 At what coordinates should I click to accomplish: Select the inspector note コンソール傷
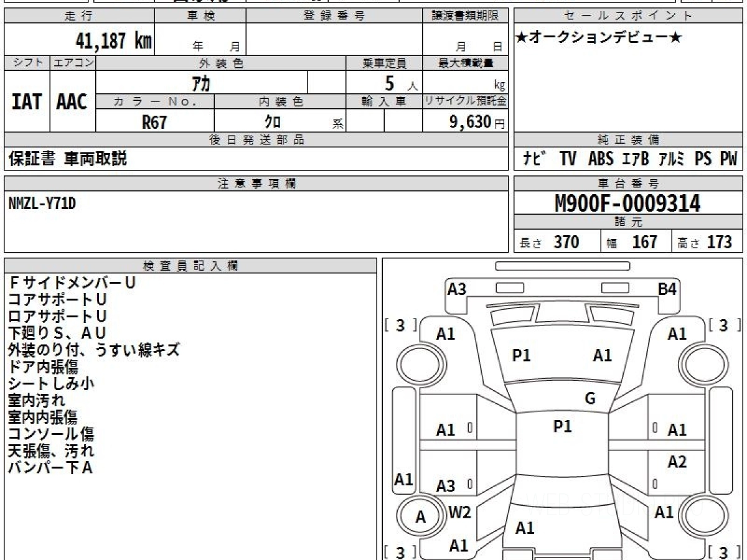tap(51, 434)
